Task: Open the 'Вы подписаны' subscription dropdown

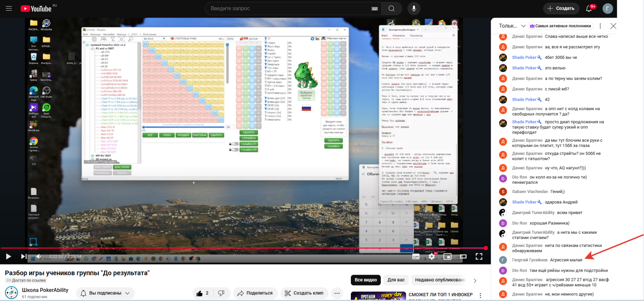Action: click(105, 293)
